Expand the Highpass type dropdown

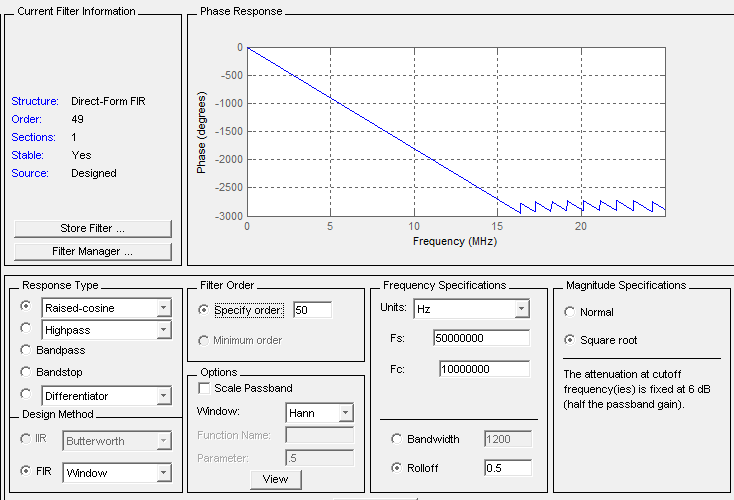(163, 329)
